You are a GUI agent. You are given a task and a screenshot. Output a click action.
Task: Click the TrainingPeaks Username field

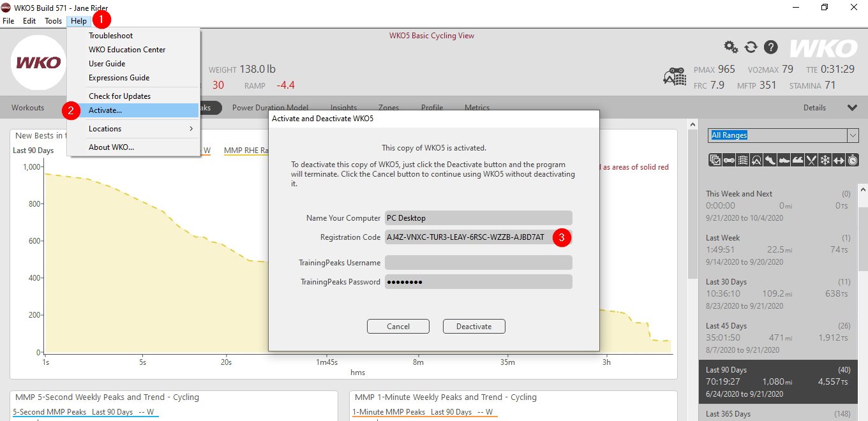tap(478, 263)
